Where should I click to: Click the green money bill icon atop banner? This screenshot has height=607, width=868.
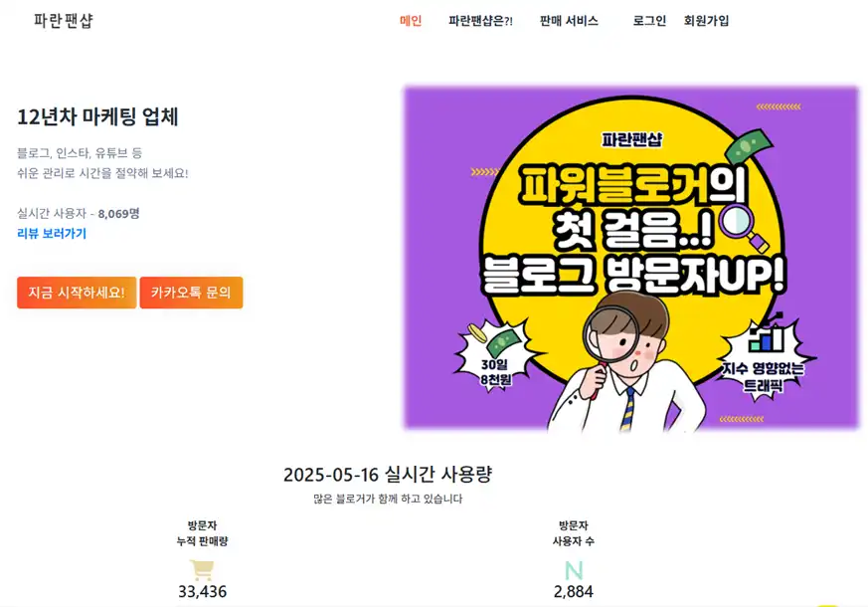point(748,146)
